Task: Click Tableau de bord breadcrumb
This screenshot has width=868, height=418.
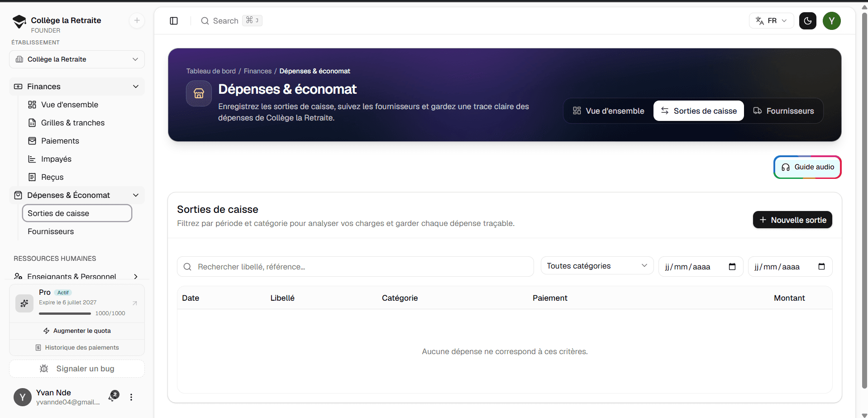Action: click(211, 71)
